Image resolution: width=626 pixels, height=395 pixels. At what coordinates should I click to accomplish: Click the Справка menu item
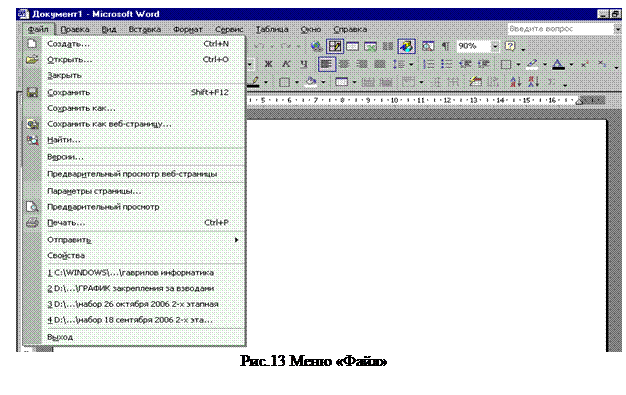[x=350, y=29]
